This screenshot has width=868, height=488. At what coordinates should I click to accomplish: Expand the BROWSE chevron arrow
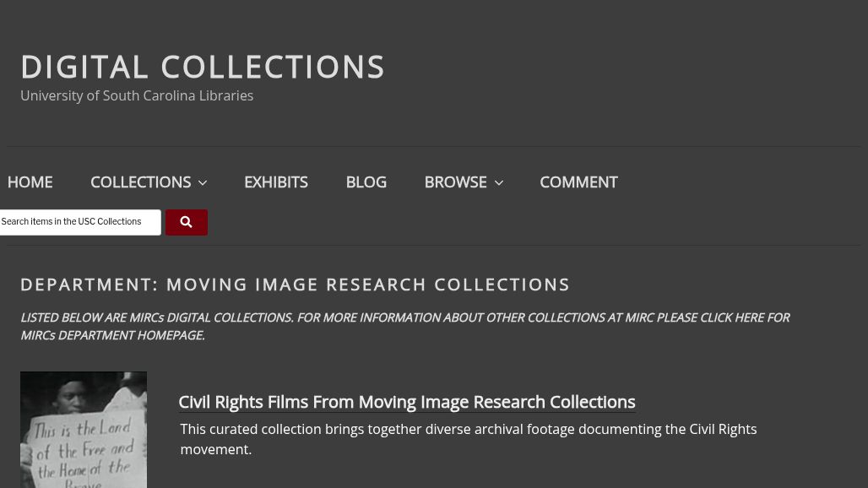tap(498, 183)
